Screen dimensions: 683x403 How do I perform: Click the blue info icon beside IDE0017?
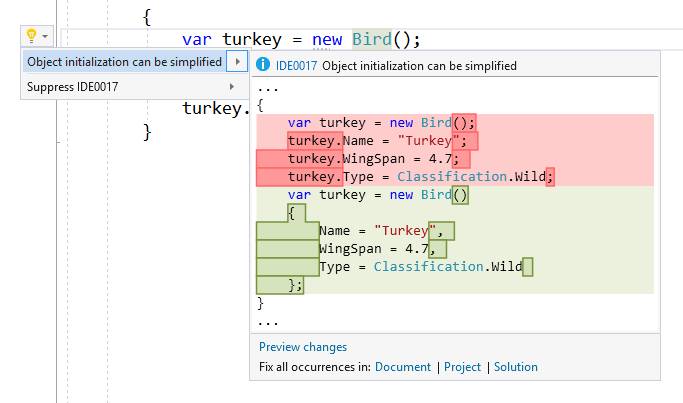(263, 64)
